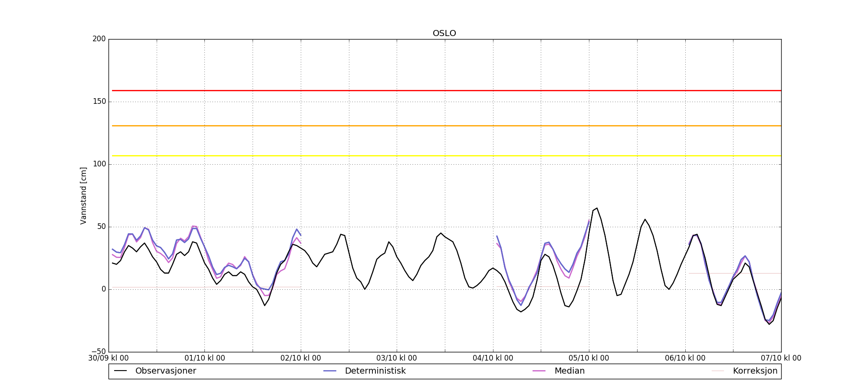Select the 04/10 kl 00 date tick label
868x391 pixels.
coord(493,358)
